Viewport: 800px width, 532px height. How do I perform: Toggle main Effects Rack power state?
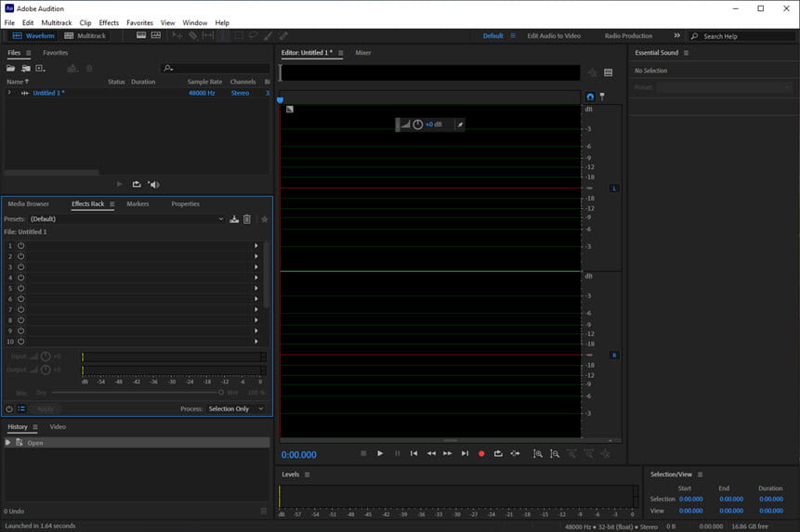click(9, 409)
